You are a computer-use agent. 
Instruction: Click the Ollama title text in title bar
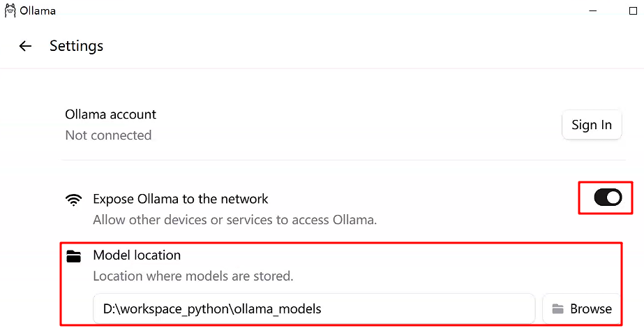(x=38, y=11)
